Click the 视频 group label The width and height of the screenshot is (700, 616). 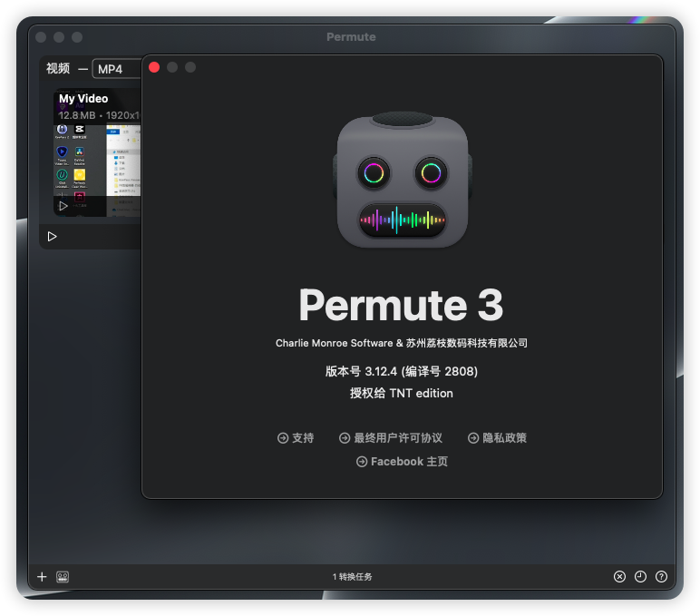pos(58,68)
